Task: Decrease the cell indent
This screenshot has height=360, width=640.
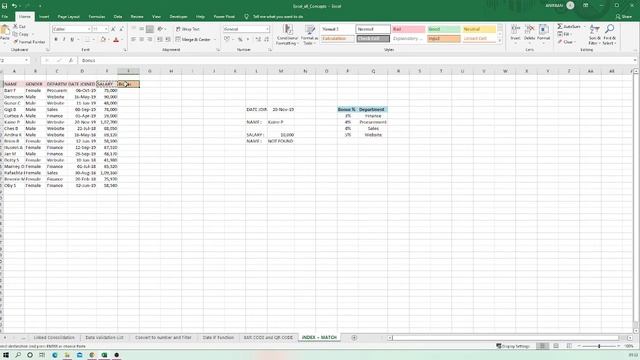Action: (x=160, y=39)
